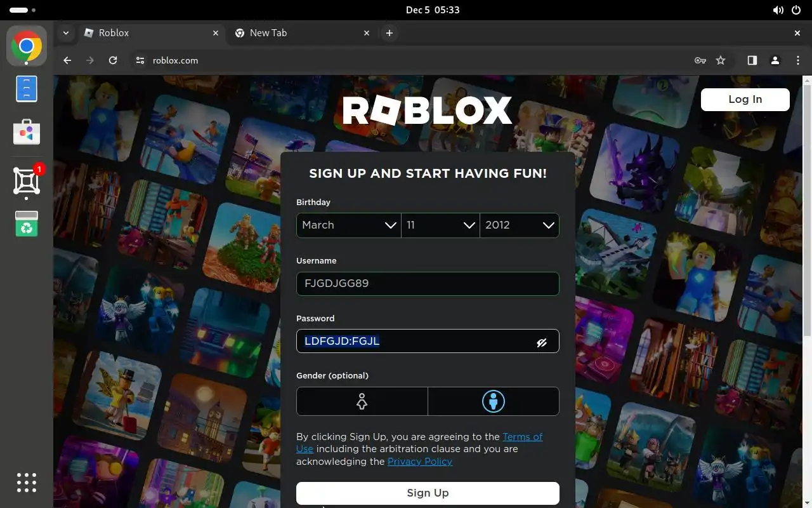Reload the Roblox page
This screenshot has width=812, height=508.
coord(113,60)
